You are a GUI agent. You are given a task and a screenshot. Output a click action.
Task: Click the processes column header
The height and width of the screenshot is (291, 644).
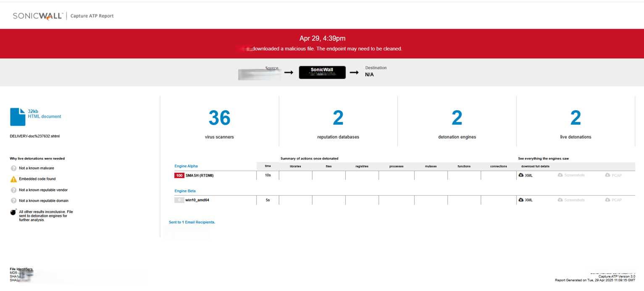pyautogui.click(x=396, y=167)
